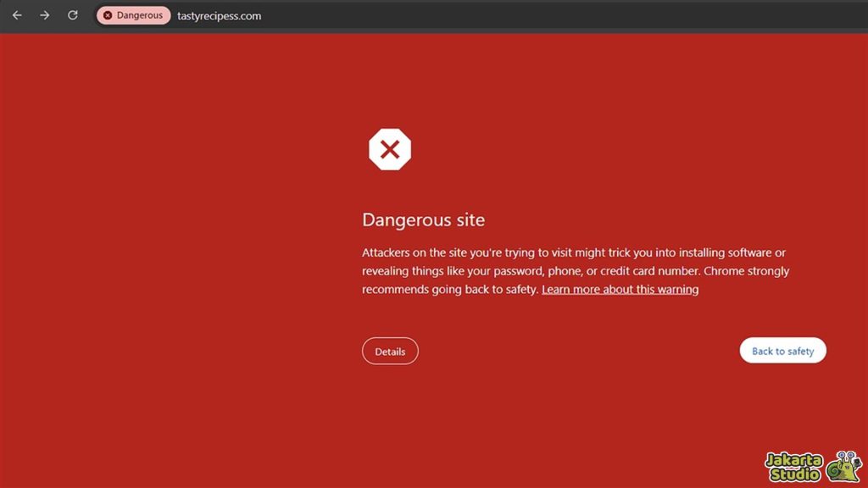The image size is (868, 488).
Task: Click the red page background area
Action: [x=170, y=407]
